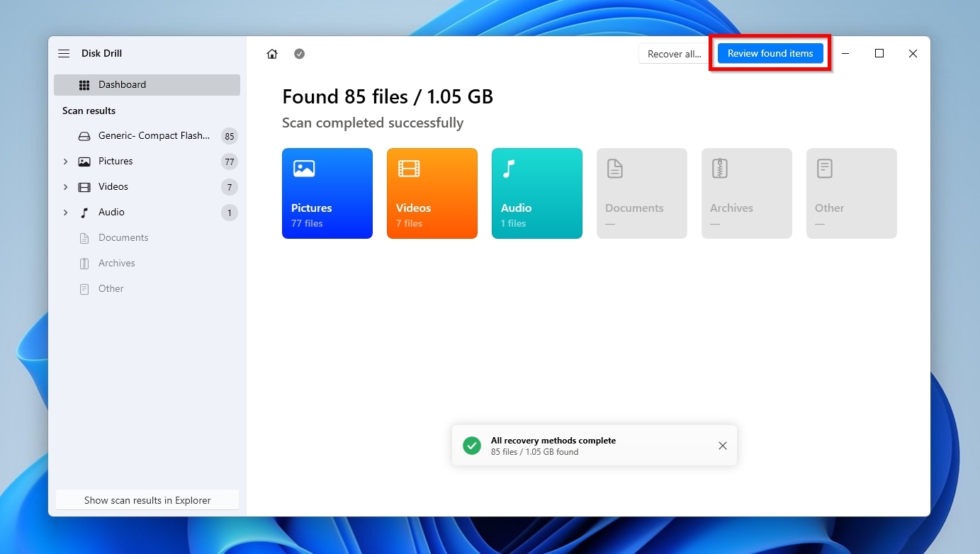
Task: Select the Generic Compact Flash drive icon
Action: point(84,136)
